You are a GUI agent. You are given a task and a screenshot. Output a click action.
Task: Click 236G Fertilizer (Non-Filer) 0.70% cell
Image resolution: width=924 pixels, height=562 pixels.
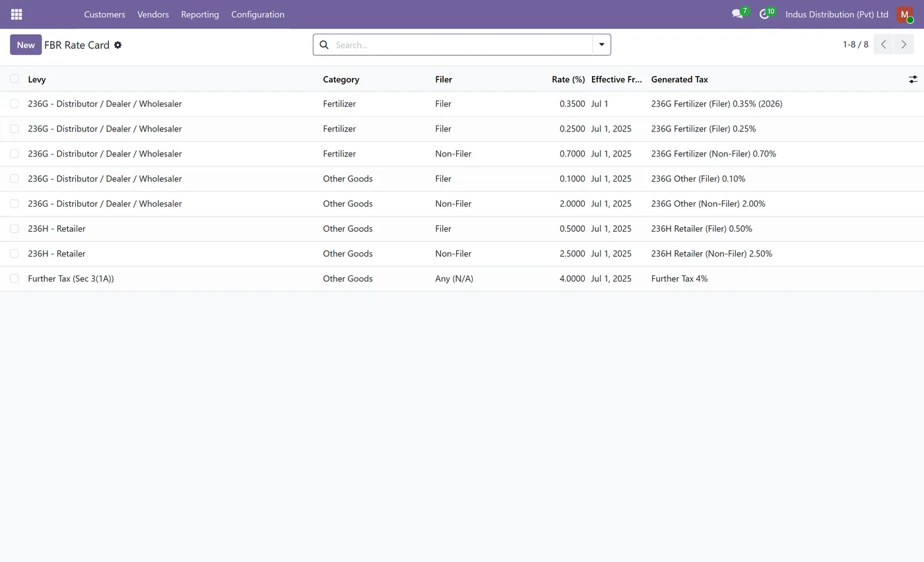click(713, 154)
